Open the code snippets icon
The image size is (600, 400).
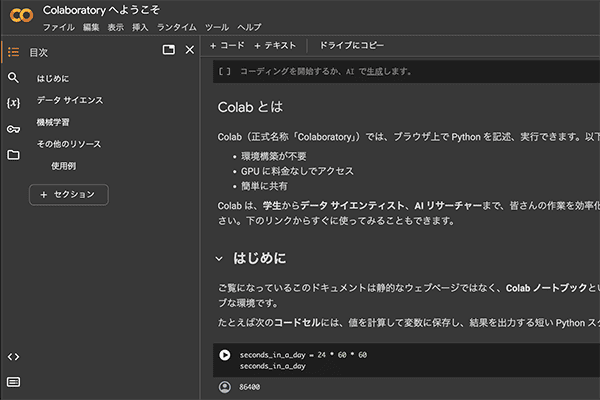pyautogui.click(x=13, y=357)
